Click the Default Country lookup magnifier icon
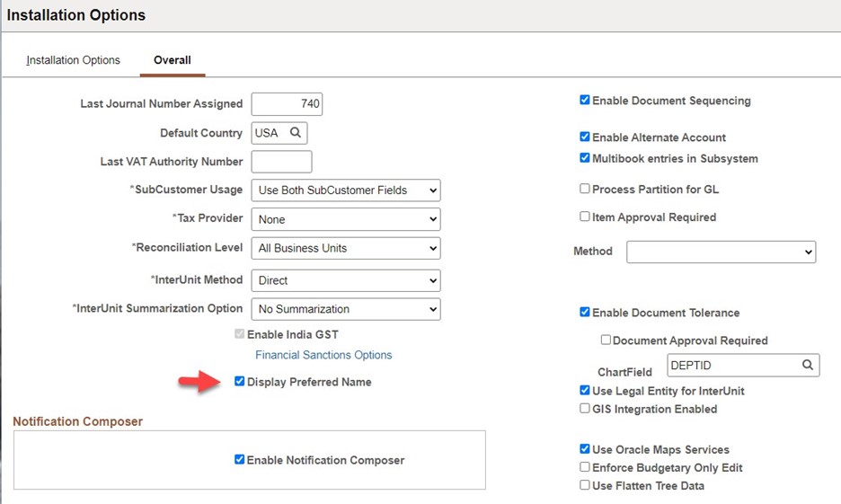Viewport: 841px width, 504px height. click(295, 133)
